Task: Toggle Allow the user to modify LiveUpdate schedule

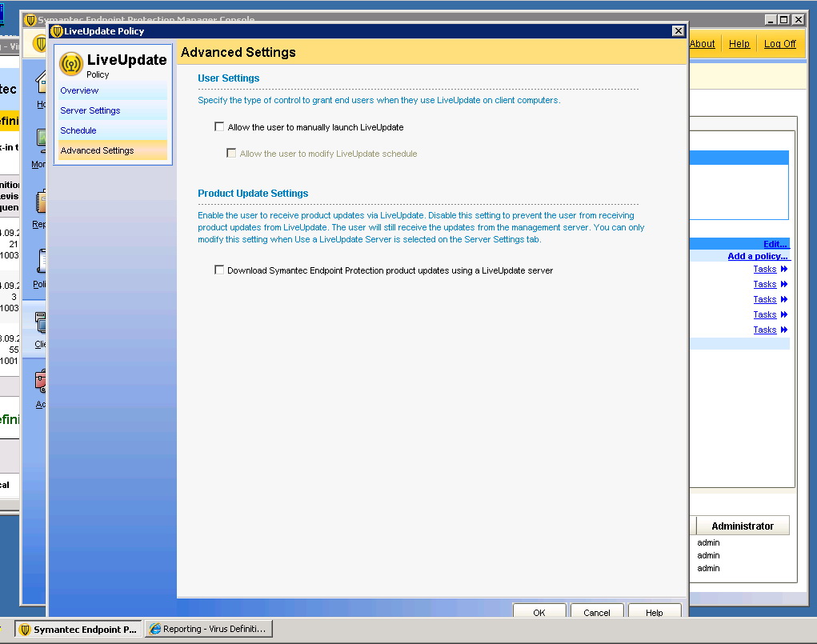Action: coord(231,153)
